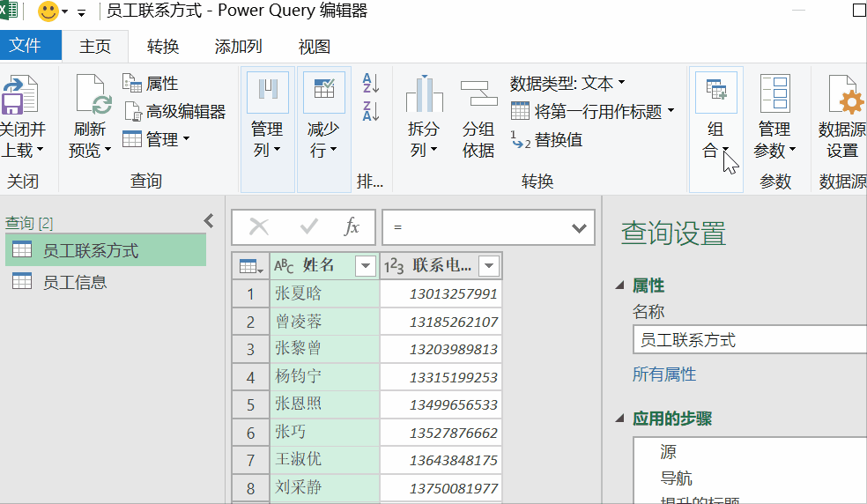Screen dimensions: 867x504
Task: Switch to the 视图 view tab
Action: [314, 47]
